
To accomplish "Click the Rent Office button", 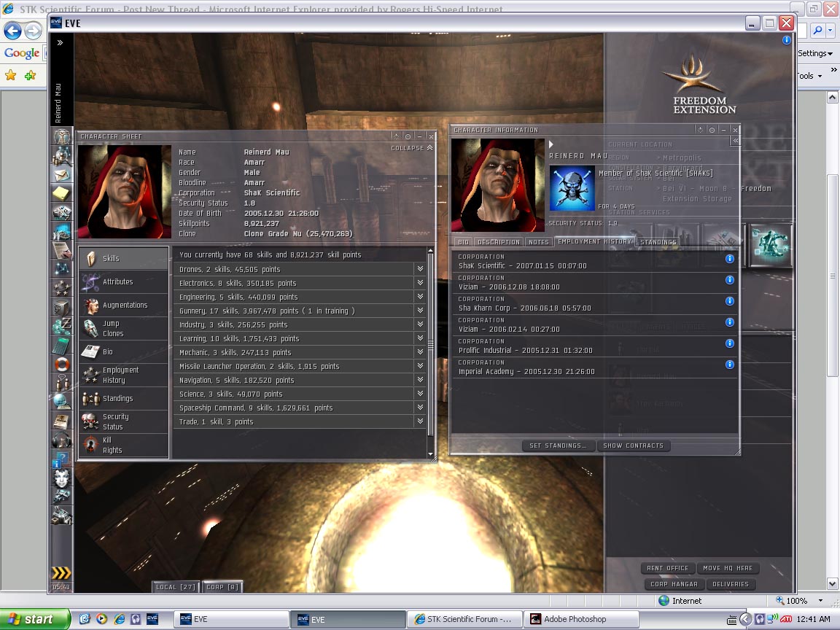I will click(x=667, y=569).
